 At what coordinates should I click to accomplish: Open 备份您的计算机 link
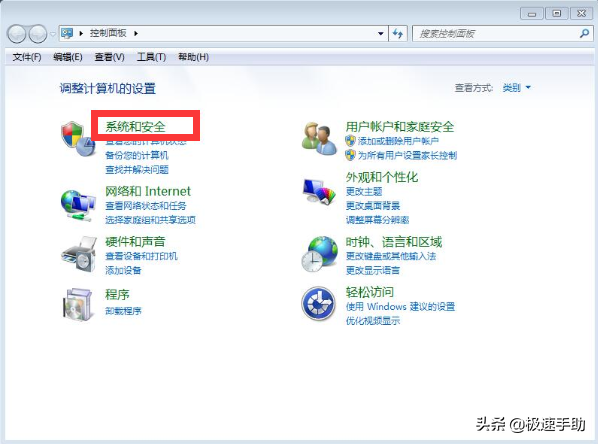137,155
